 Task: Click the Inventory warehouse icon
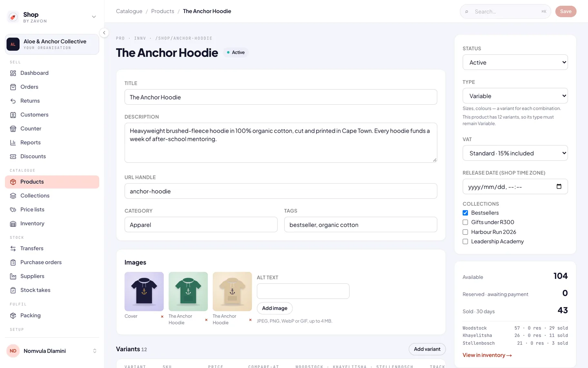[13, 224]
